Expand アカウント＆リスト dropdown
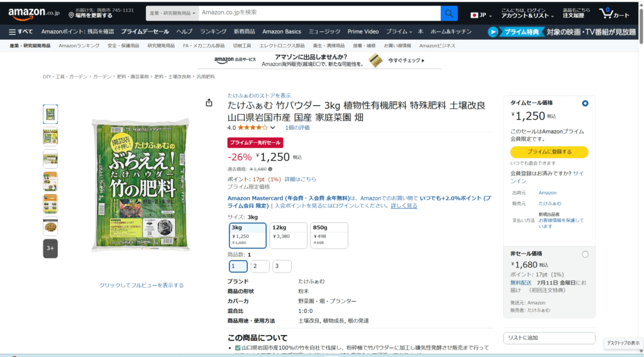The image size is (644, 357). pos(528,13)
